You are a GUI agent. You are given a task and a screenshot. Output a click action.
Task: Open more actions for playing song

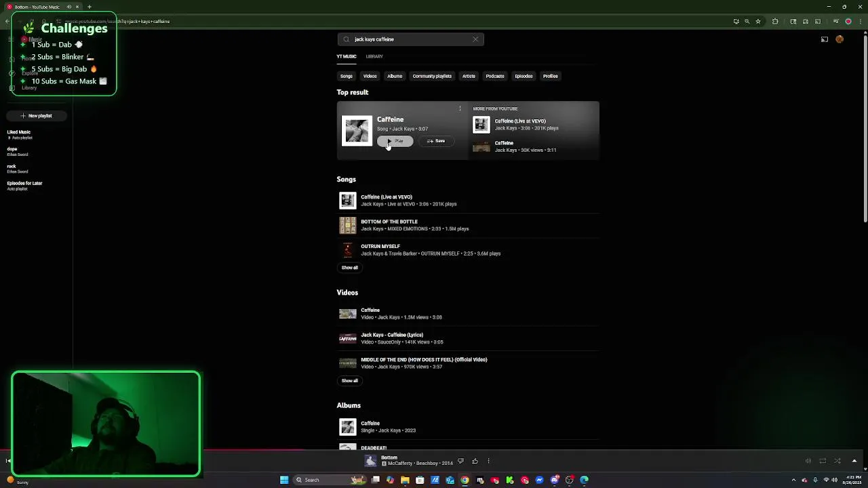click(488, 461)
